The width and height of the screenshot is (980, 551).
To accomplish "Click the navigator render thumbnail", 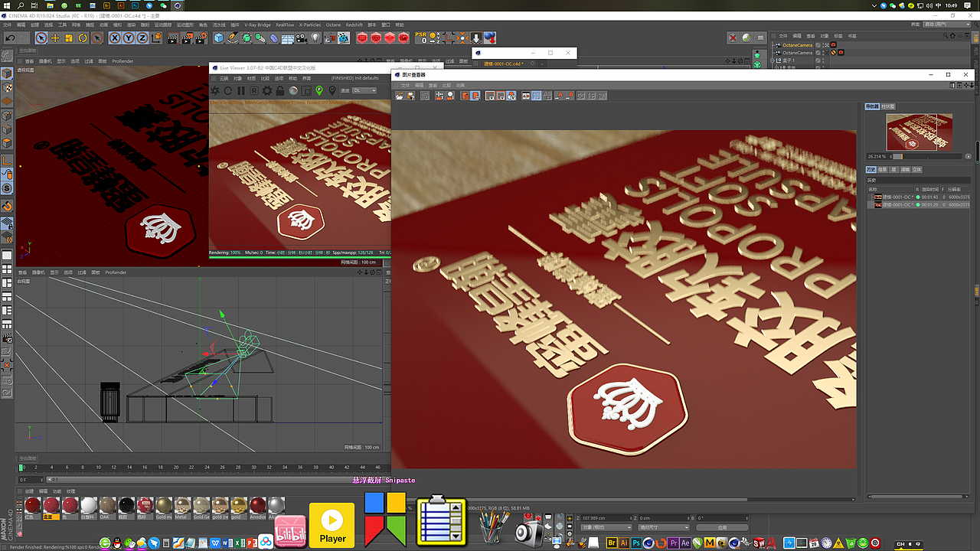I will [x=920, y=132].
